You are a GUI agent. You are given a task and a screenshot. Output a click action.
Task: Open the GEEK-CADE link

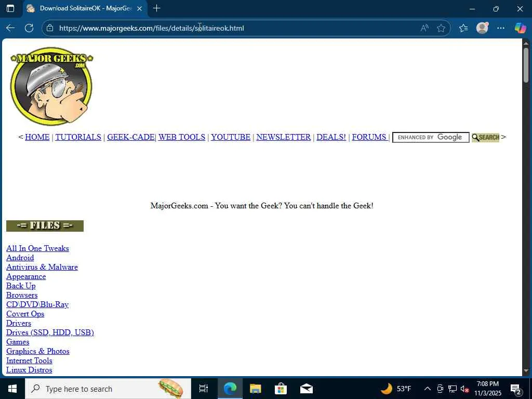pyautogui.click(x=130, y=137)
